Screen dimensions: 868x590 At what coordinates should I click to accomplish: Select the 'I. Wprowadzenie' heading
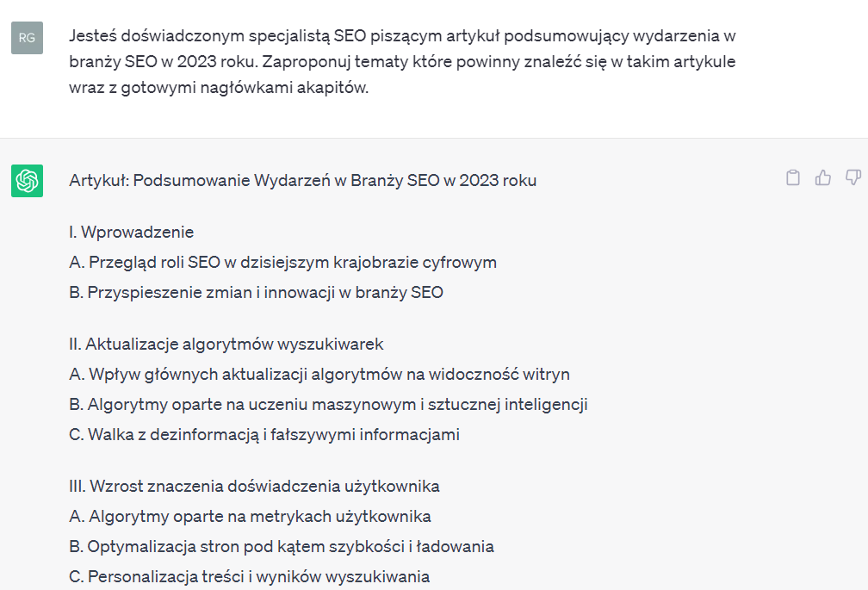131,232
